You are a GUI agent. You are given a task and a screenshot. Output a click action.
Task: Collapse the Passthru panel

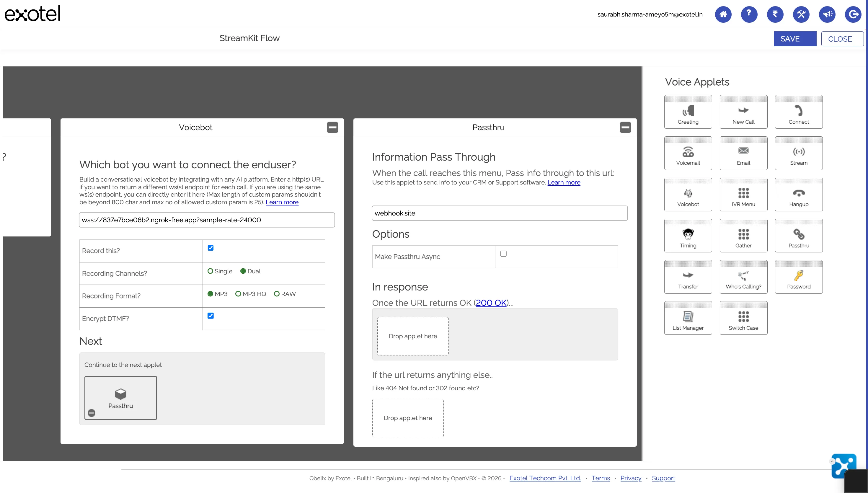pyautogui.click(x=625, y=127)
